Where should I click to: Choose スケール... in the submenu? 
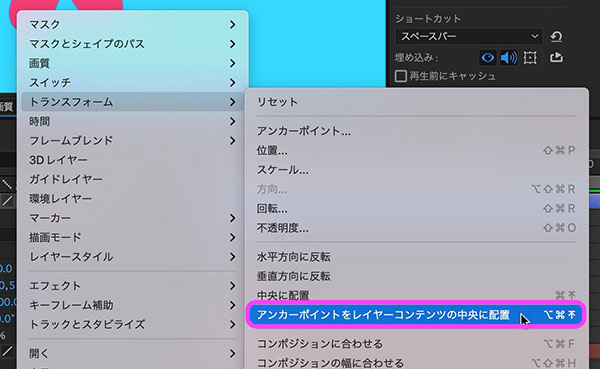point(416,170)
